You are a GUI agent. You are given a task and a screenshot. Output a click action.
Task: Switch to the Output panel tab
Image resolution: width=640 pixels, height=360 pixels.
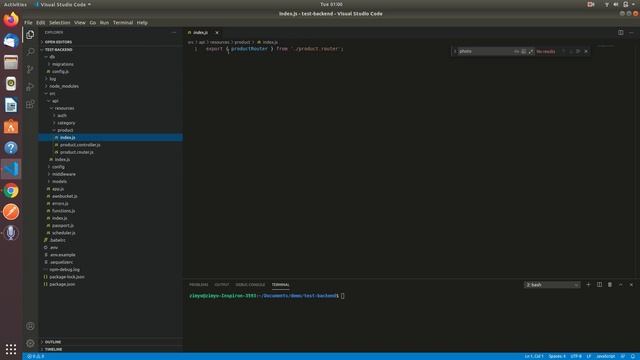tap(222, 285)
